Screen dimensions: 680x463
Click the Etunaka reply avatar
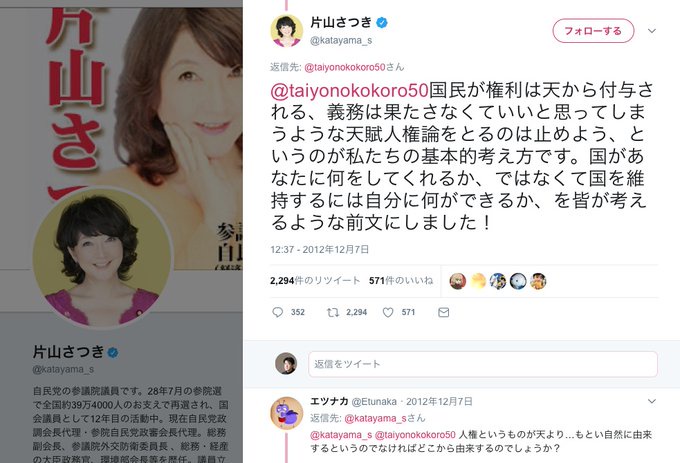coord(287,413)
